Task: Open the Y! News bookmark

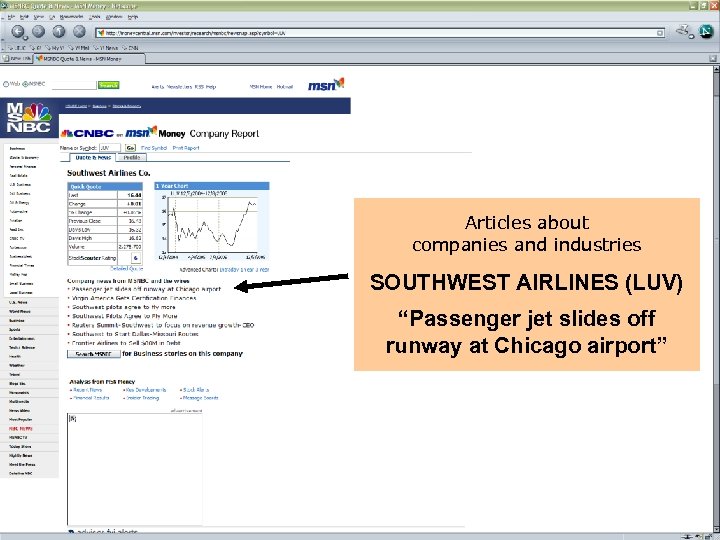Action: [x=106, y=48]
